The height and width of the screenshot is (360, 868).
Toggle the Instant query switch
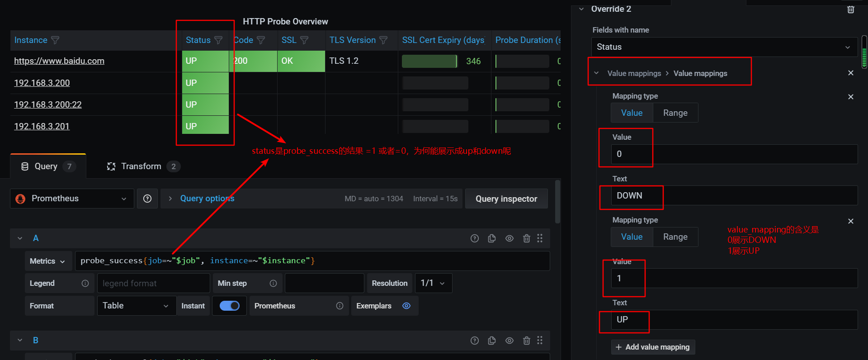[x=230, y=306]
